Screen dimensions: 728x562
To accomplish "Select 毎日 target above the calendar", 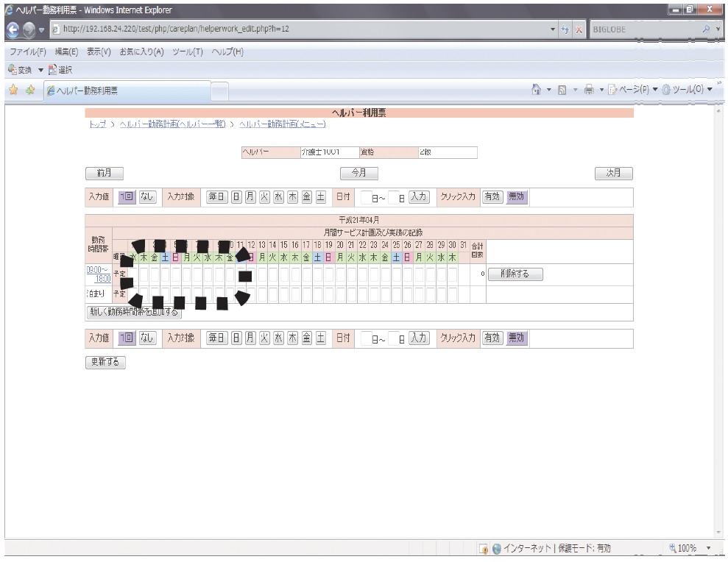I will [216, 196].
